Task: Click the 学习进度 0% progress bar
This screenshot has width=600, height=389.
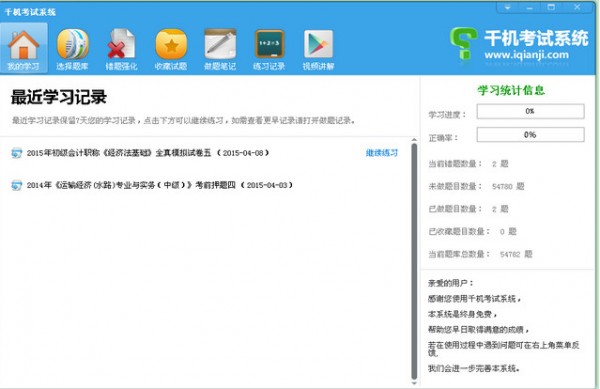Action: coord(530,111)
